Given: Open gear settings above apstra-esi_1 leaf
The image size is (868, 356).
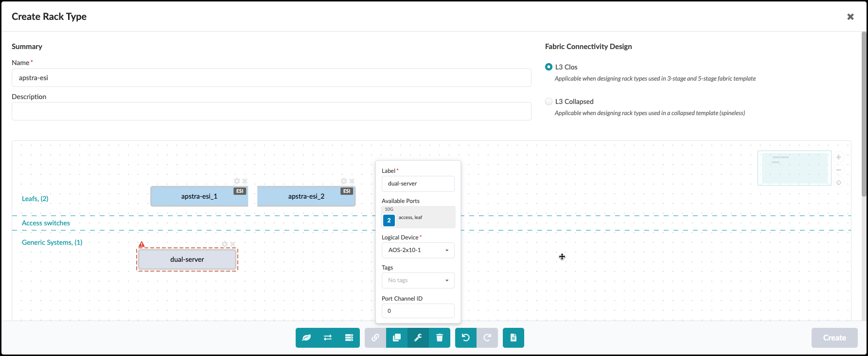Looking at the screenshot, I should [x=237, y=181].
